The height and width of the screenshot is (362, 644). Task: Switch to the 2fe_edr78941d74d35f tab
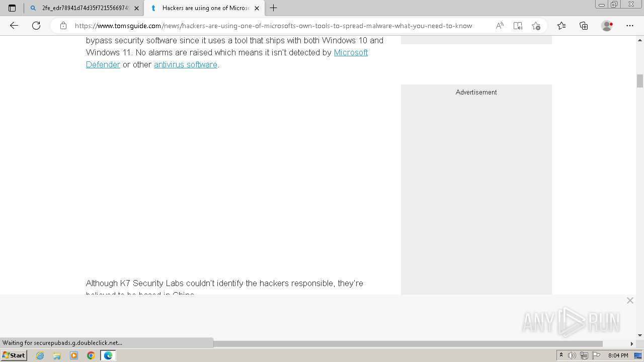(x=84, y=8)
